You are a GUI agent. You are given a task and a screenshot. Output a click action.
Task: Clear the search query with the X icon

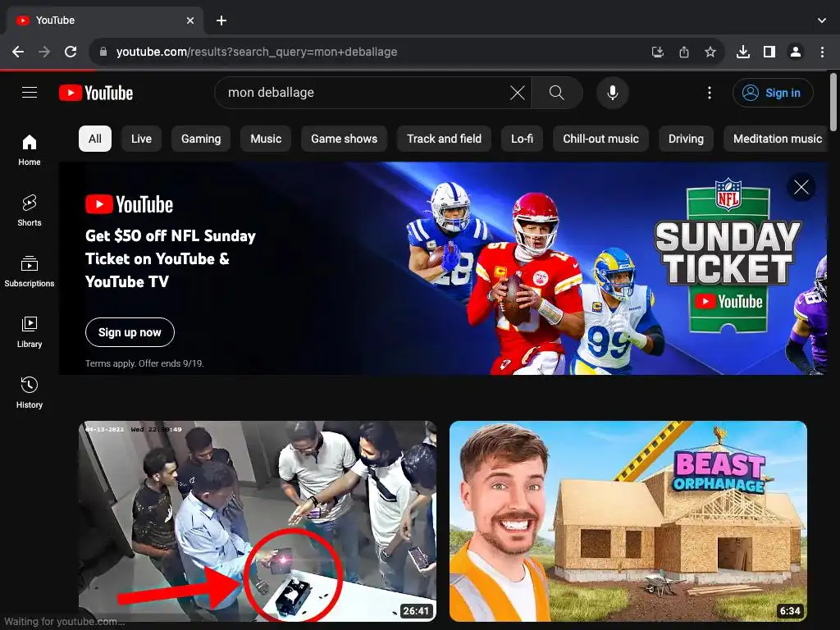[x=517, y=93]
